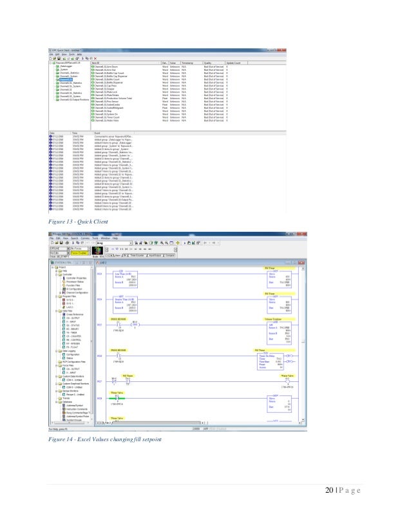Screen dimensions: 411x532
Task: Select Channel1.S1.Arm Down item row
Action: (x=159, y=67)
